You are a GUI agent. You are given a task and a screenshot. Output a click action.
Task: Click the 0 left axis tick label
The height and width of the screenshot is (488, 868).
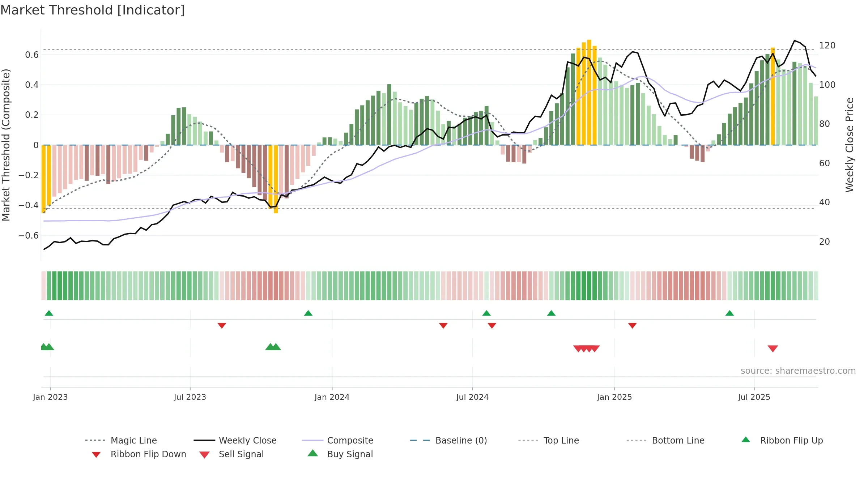(36, 145)
